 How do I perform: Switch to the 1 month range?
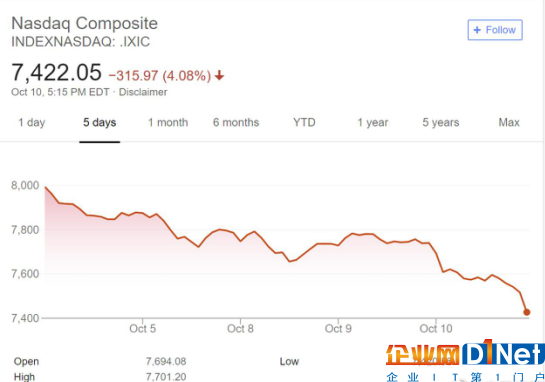[168, 122]
